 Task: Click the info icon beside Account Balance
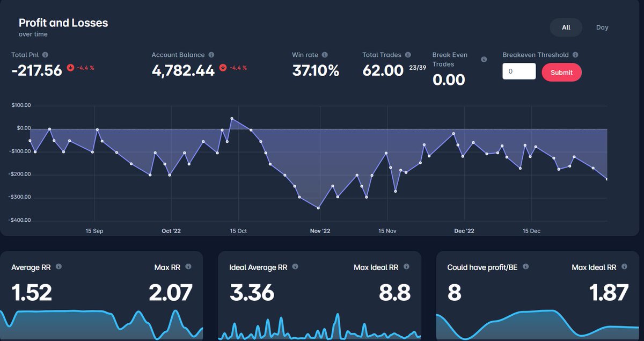211,55
